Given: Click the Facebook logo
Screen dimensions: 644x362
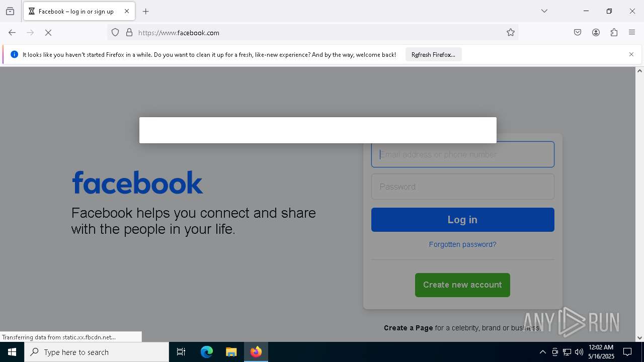Looking at the screenshot, I should (138, 182).
